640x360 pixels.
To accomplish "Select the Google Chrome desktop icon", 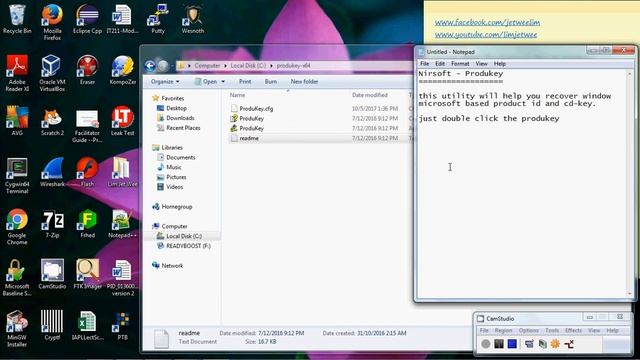I will click(x=17, y=227).
